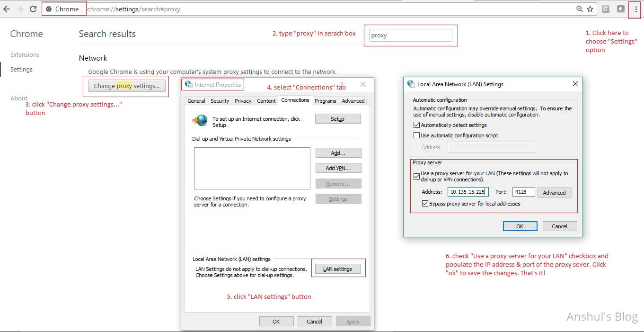This screenshot has width=644, height=332.
Task: Click the Add VPN... button
Action: tap(338, 168)
